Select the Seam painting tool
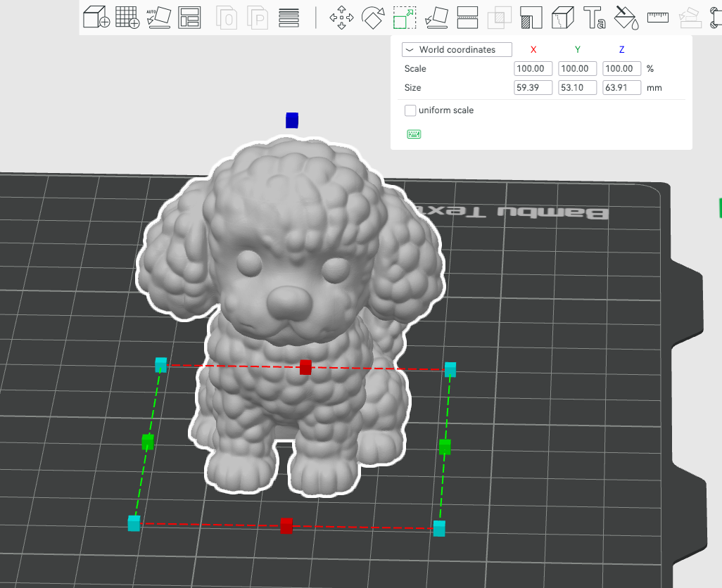Screen dimensions: 722x588 point(562,18)
